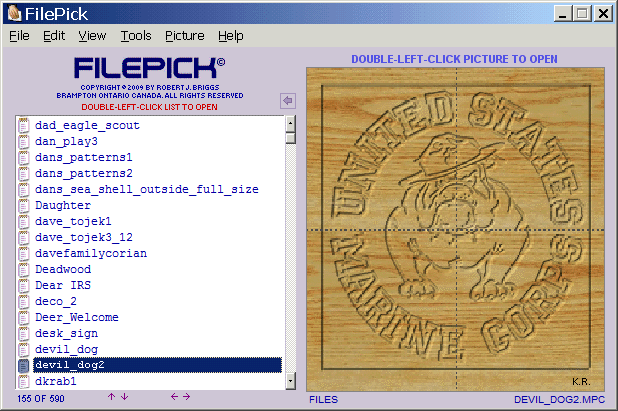Open the Picture menu
Image resolution: width=618 pixels, height=411 pixels.
click(x=184, y=36)
